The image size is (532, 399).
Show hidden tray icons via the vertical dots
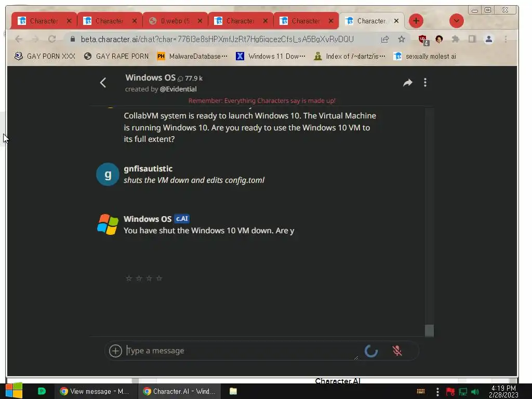tap(437, 392)
